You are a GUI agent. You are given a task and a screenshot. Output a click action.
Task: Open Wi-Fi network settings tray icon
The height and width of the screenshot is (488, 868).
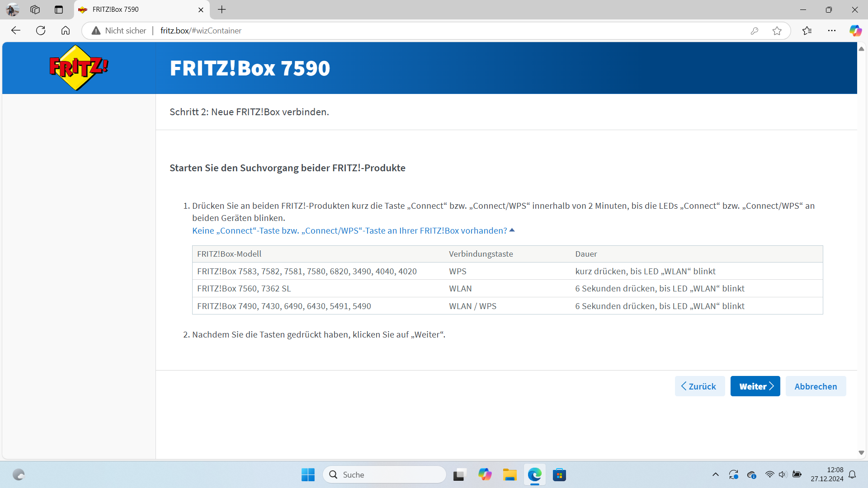click(x=769, y=474)
